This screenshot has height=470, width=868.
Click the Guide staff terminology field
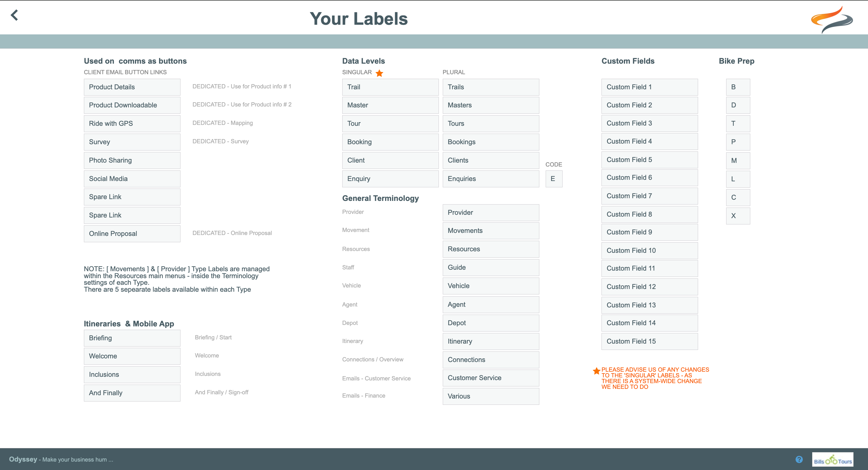(x=491, y=268)
